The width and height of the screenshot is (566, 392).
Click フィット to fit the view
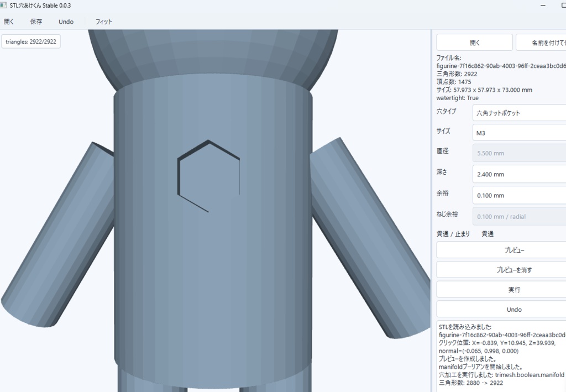point(103,22)
